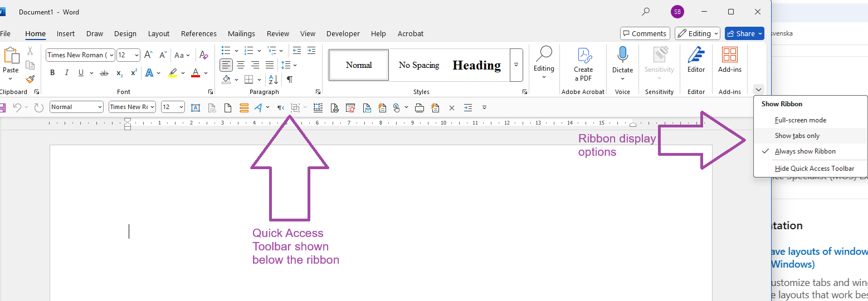Apply subscript formatting

point(119,73)
